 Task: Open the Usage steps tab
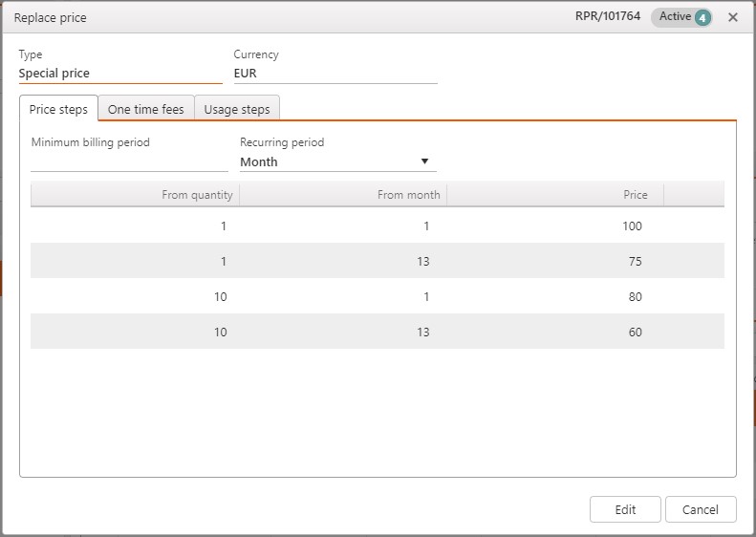237,109
